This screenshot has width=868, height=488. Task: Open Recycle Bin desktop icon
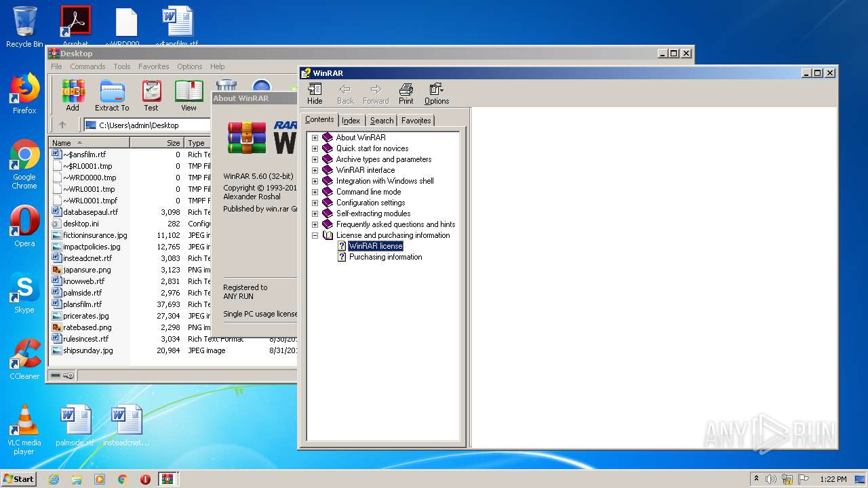click(x=24, y=27)
